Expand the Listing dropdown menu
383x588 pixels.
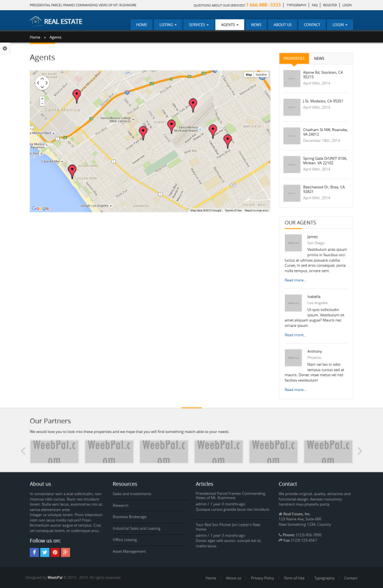coord(168,25)
